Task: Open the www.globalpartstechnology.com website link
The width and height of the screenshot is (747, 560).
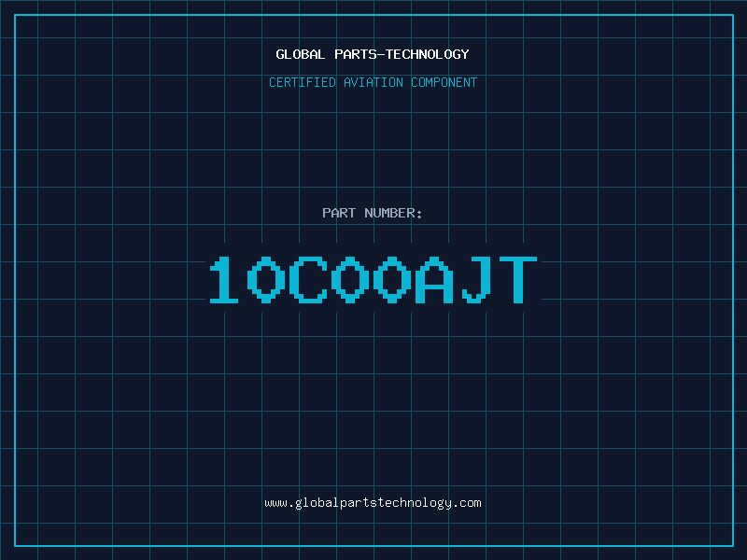Action: tap(373, 503)
